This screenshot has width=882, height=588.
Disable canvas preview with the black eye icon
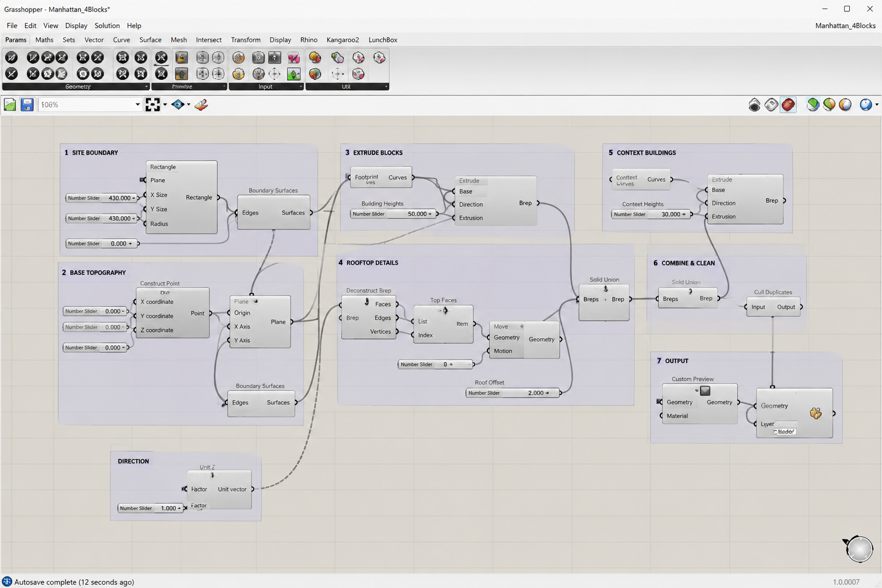tap(755, 105)
